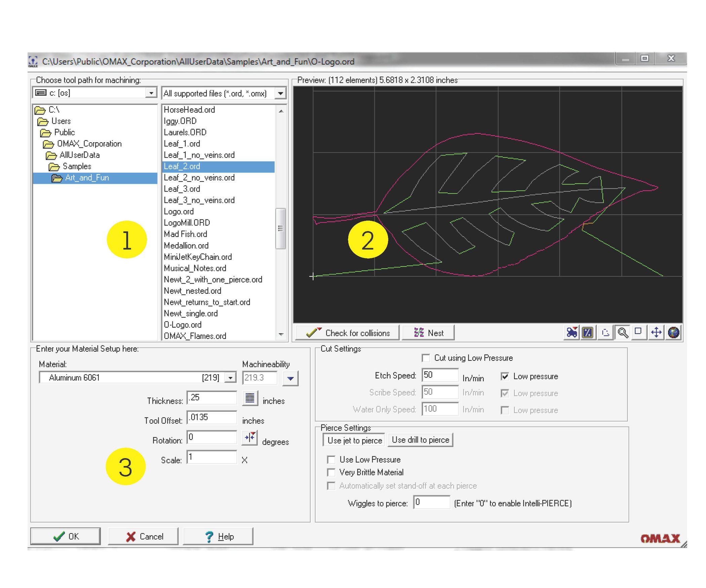The image size is (706, 588).
Task: Open the rotation adjustment icon beside Rotation field
Action: click(250, 438)
